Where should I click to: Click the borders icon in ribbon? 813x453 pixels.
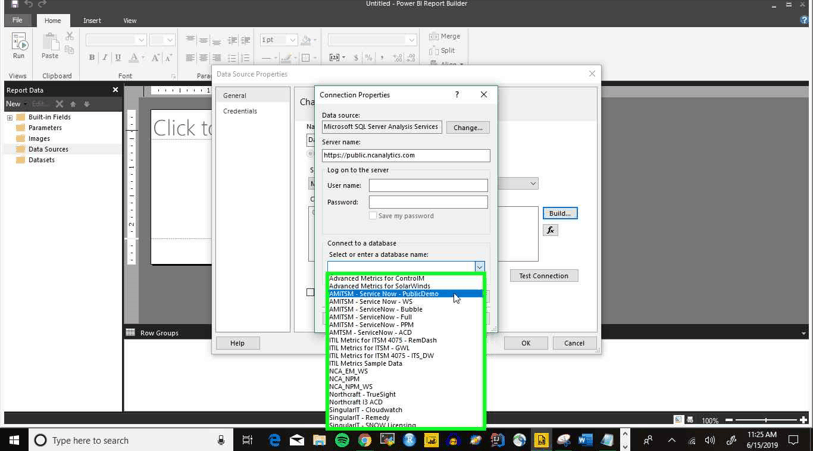coord(306,58)
